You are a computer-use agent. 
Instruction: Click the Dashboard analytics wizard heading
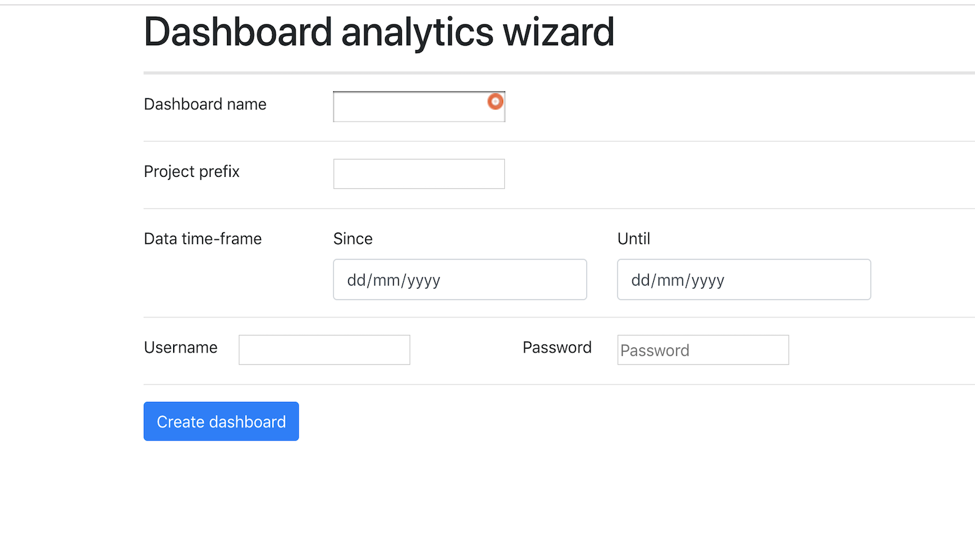378,32
